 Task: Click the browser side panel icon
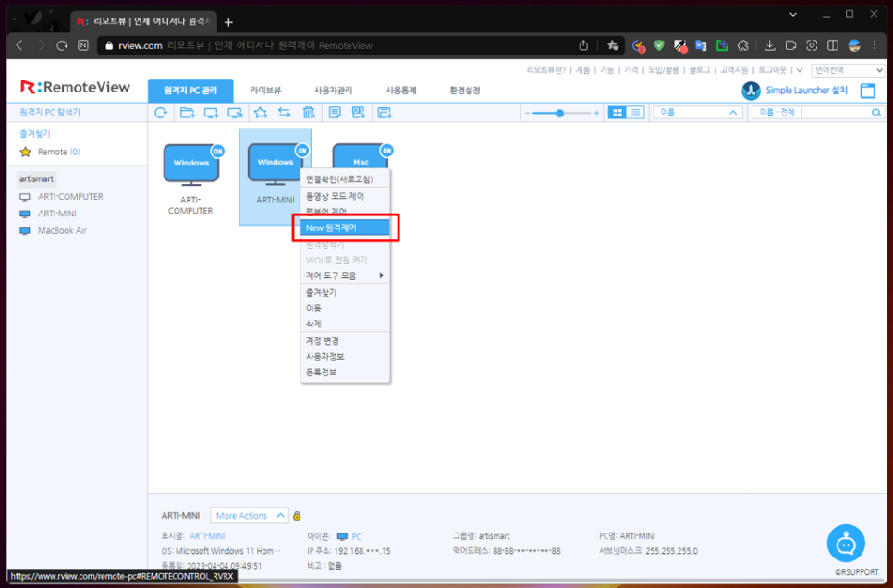click(833, 45)
